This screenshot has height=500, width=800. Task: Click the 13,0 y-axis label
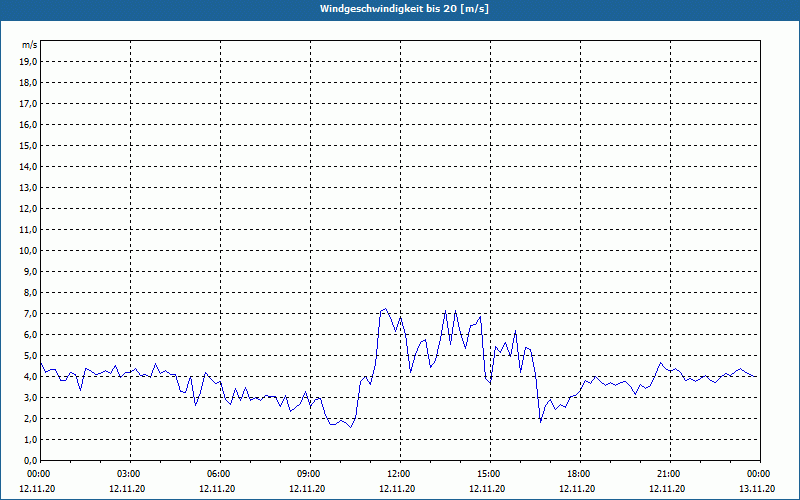pyautogui.click(x=28, y=187)
